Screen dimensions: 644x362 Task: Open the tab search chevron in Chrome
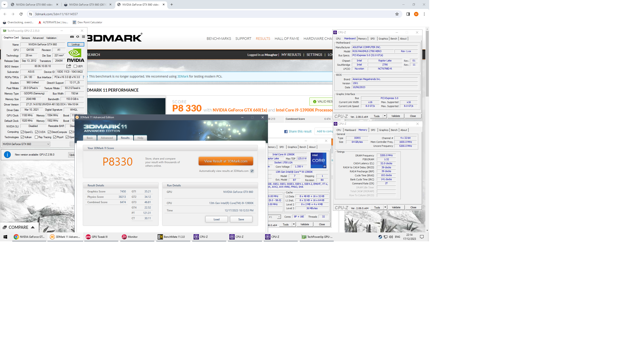(x=4, y=4)
